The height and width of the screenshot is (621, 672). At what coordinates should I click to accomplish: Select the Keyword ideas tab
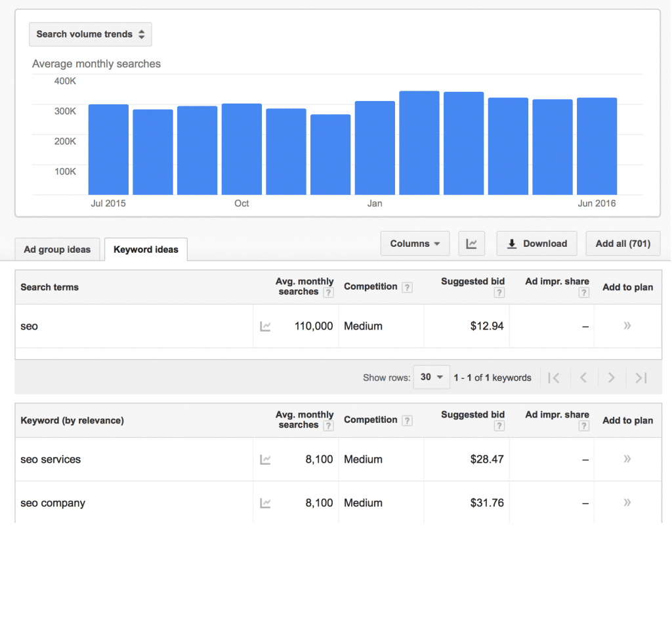[146, 249]
